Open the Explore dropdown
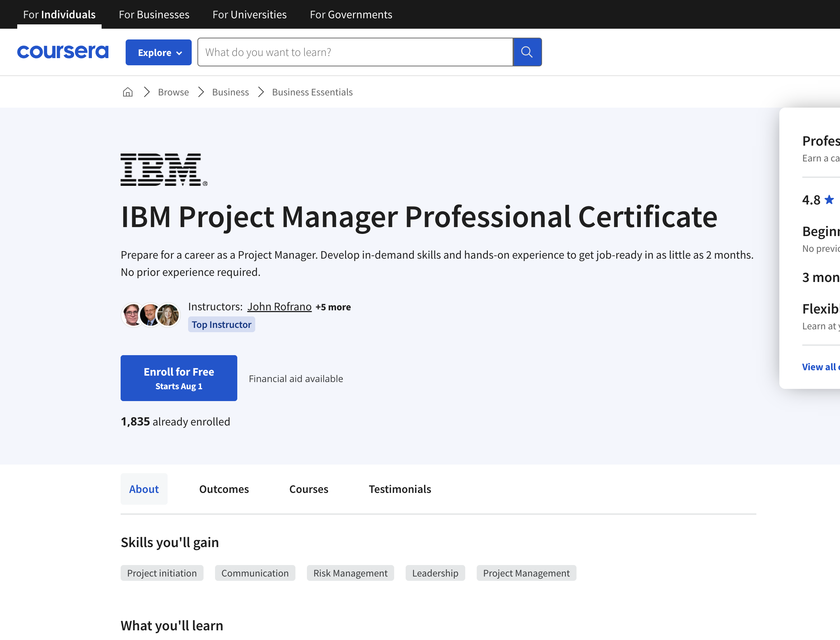The width and height of the screenshot is (840, 640). tap(159, 52)
